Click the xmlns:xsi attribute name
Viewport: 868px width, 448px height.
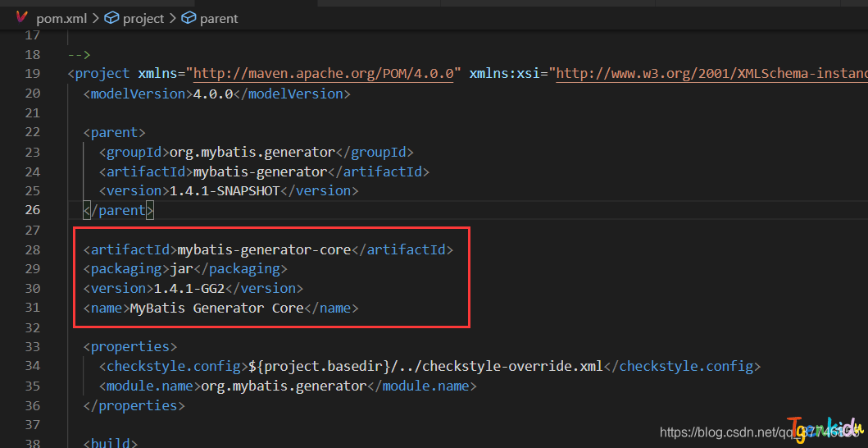coord(504,74)
